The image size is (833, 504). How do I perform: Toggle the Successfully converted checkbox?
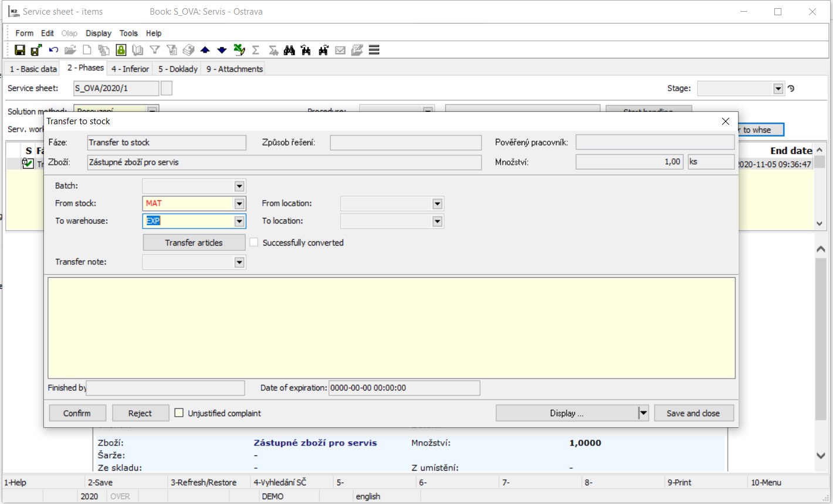click(x=254, y=243)
